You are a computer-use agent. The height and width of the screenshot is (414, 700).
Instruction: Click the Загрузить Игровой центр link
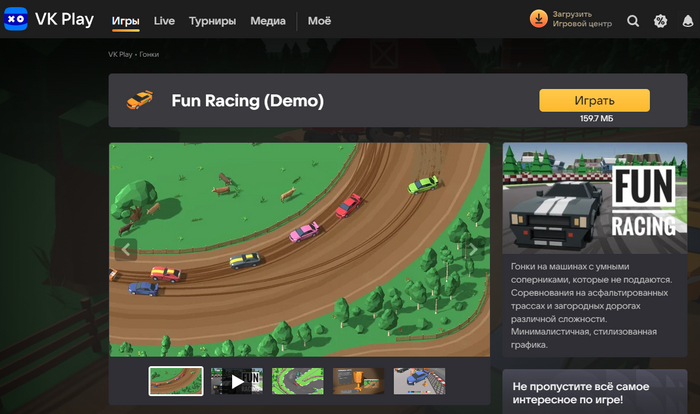582,19
